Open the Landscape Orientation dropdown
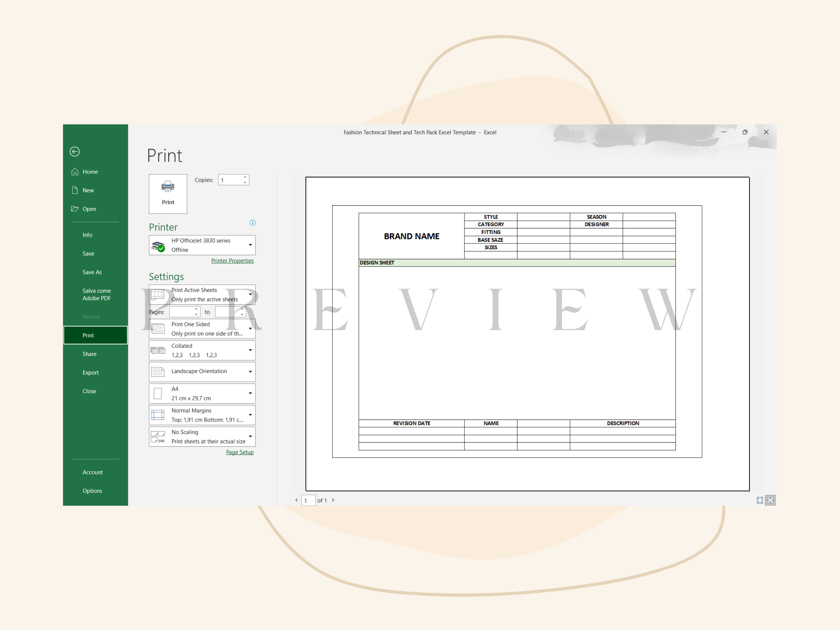840x630 pixels. 250,371
